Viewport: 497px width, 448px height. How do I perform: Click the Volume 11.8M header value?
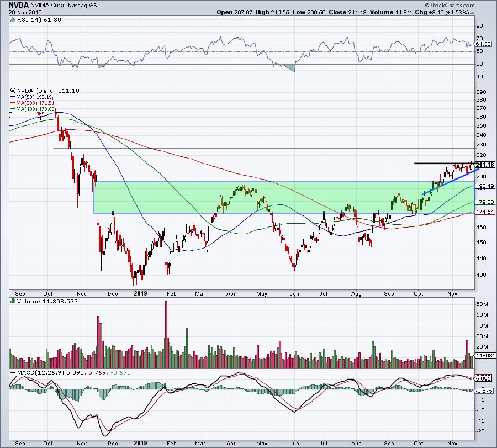pos(390,12)
